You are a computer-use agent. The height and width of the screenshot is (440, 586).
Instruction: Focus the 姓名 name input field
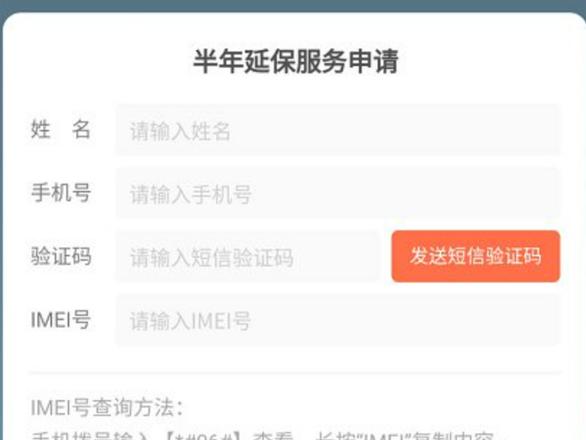338,130
